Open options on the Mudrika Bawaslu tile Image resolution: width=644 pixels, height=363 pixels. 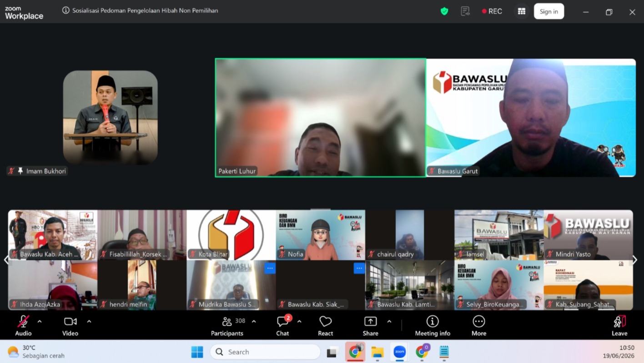[x=270, y=268]
